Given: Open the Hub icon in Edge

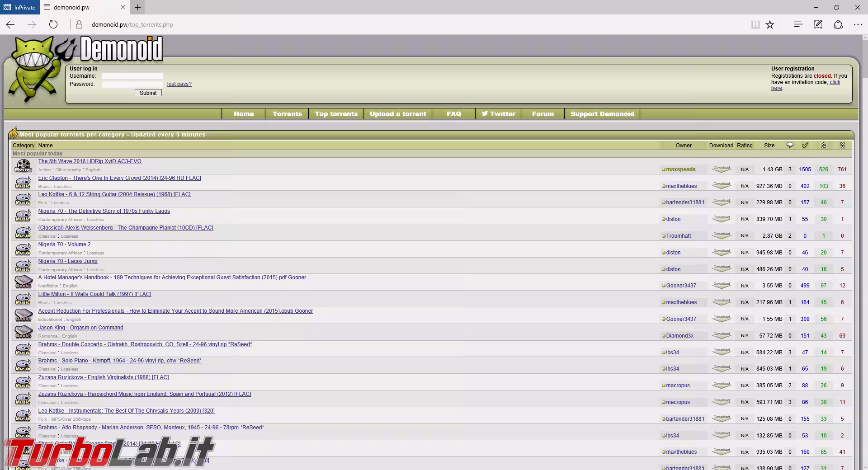Looking at the screenshot, I should click(x=798, y=24).
